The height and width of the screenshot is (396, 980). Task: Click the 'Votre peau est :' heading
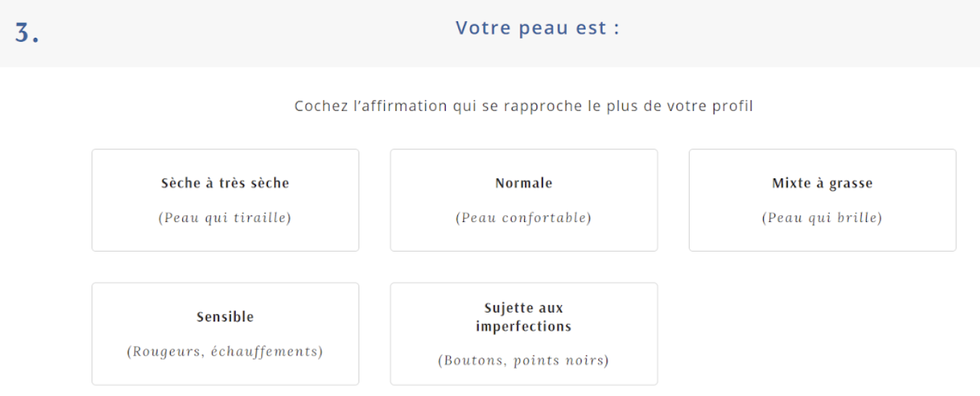[537, 28]
